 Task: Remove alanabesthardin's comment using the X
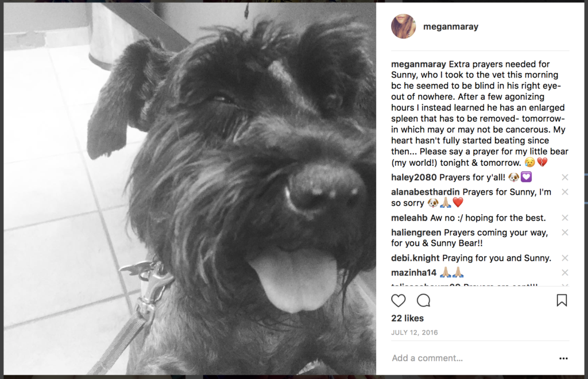[x=565, y=192]
